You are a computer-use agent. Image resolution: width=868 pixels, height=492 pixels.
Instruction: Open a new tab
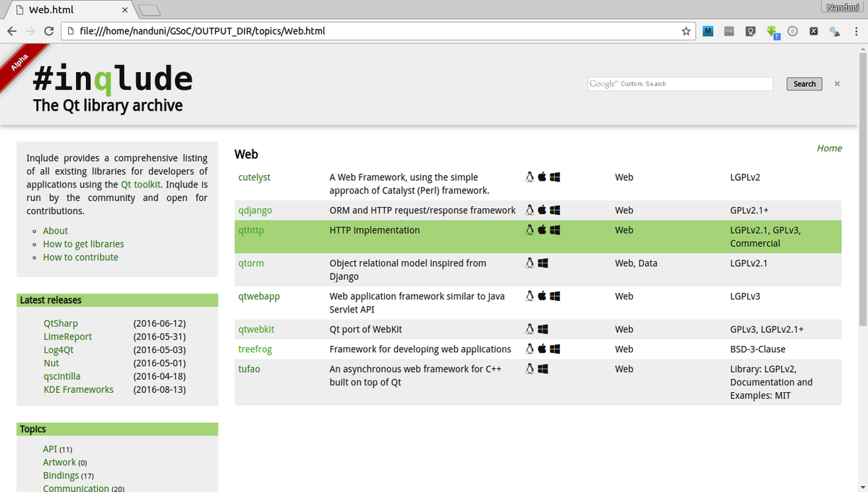coord(149,10)
